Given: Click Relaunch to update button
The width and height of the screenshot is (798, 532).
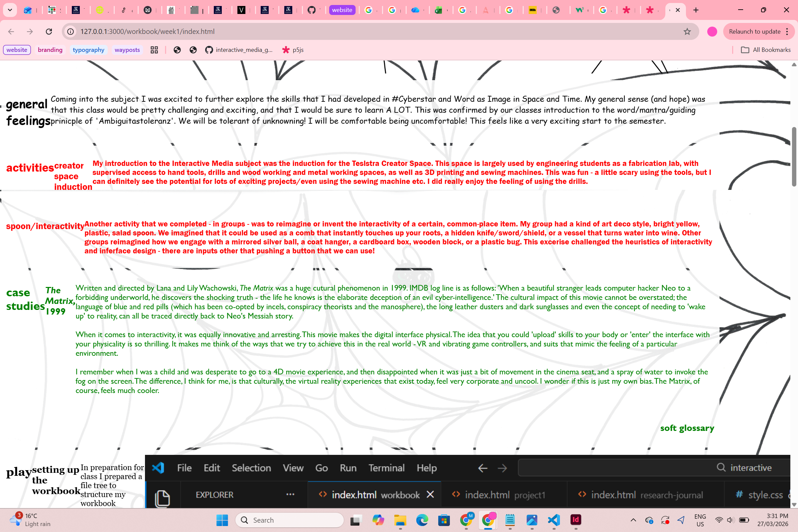Looking at the screenshot, I should (x=754, y=32).
